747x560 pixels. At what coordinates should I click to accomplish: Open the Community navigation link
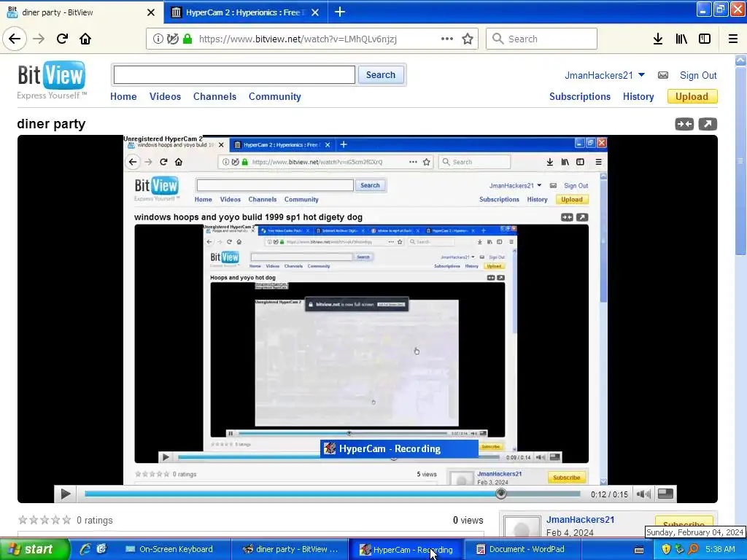tap(274, 96)
